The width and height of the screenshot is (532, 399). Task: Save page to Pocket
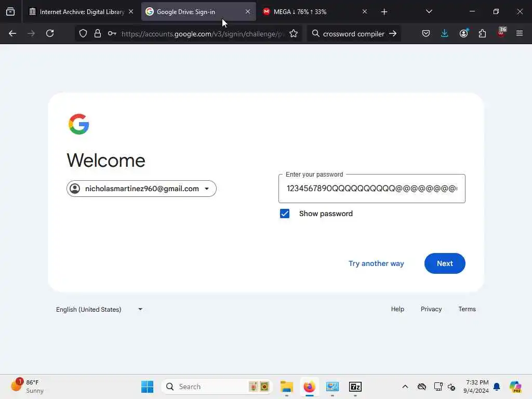pyautogui.click(x=426, y=33)
